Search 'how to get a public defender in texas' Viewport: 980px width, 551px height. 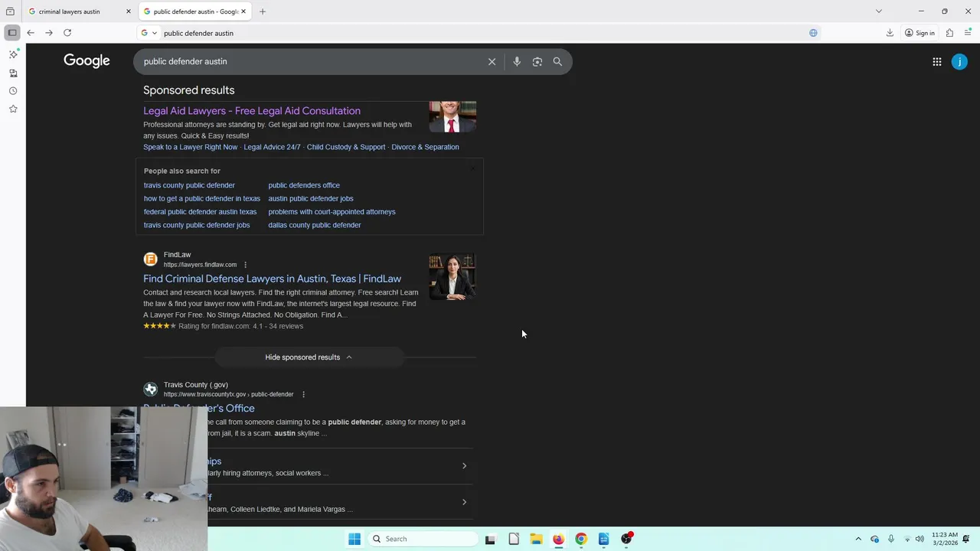pyautogui.click(x=201, y=198)
